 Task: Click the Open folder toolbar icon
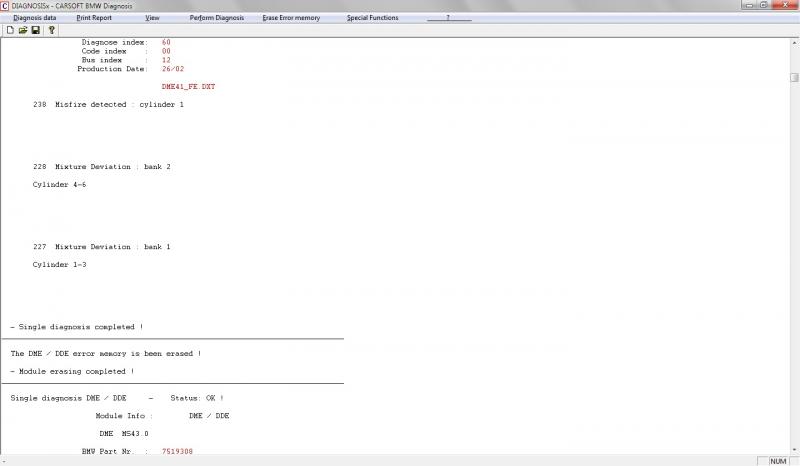coord(22,30)
